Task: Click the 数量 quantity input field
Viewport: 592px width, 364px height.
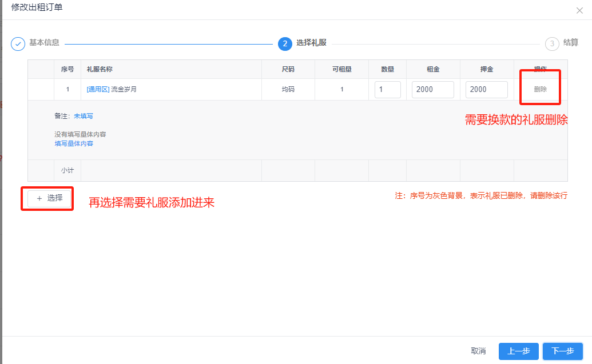Action: pyautogui.click(x=387, y=89)
